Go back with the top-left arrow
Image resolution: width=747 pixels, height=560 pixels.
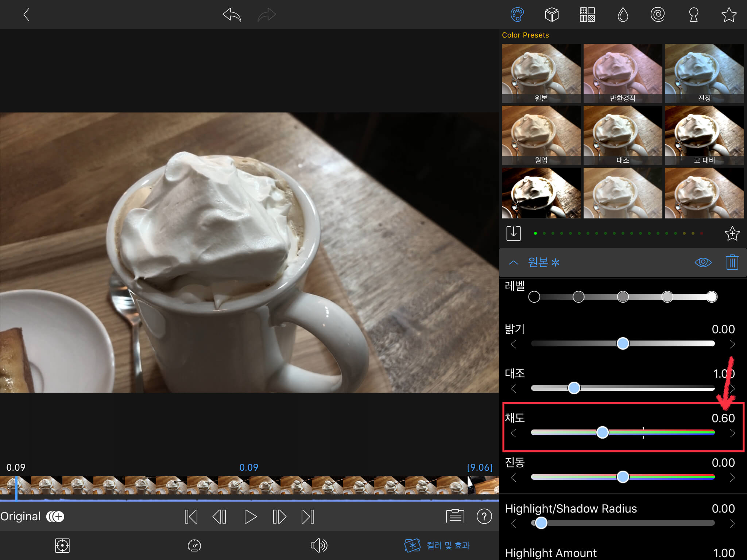(x=26, y=15)
